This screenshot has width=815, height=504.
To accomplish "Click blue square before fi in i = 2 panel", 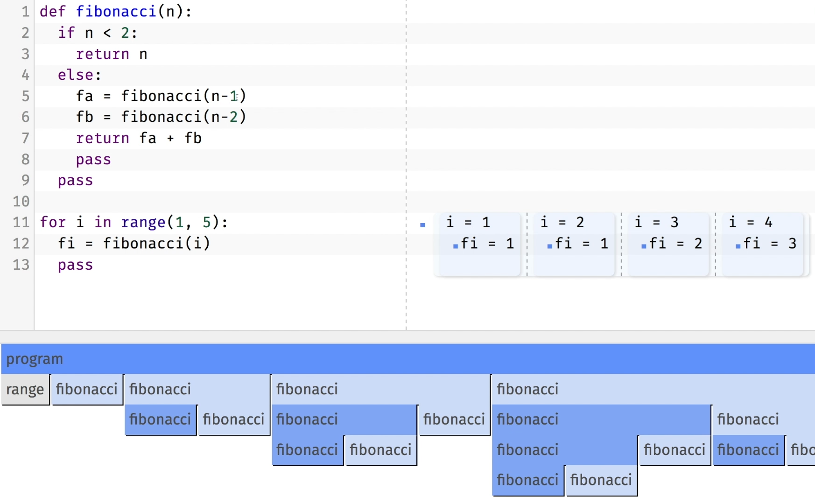I will [x=549, y=246].
